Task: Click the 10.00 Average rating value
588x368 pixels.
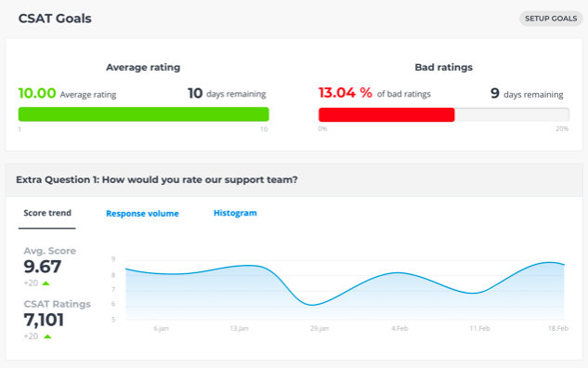Action: coord(37,93)
